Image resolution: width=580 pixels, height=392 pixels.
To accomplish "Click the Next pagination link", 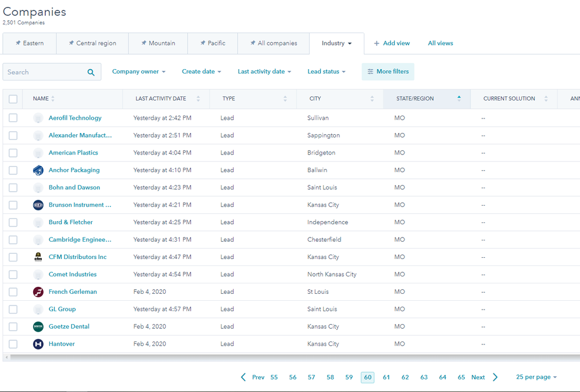I will (x=478, y=377).
